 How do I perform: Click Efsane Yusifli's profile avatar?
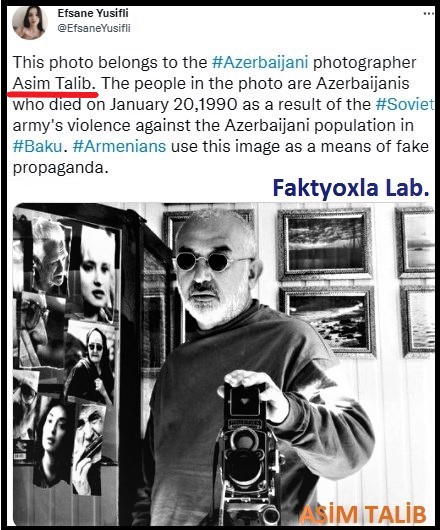click(x=30, y=22)
